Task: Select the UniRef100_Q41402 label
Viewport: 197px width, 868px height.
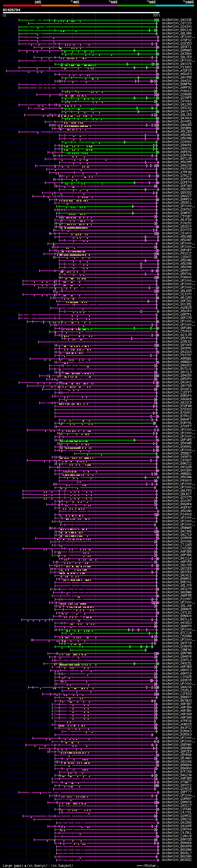Action: (x=177, y=382)
